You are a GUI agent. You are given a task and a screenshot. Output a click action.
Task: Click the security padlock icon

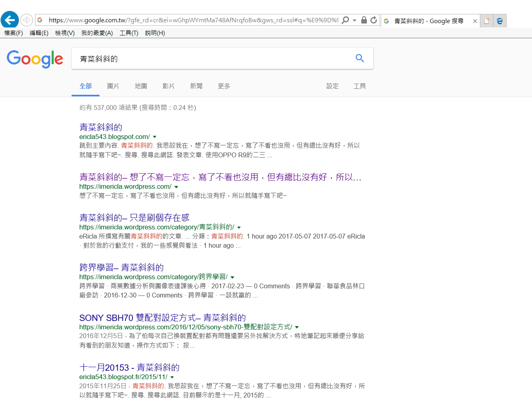point(364,20)
